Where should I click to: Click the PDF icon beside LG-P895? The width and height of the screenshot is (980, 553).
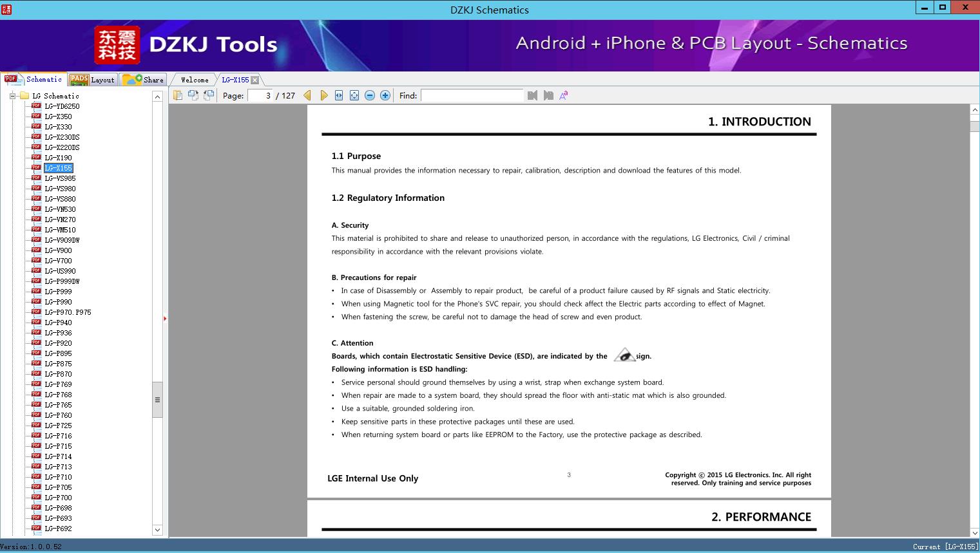(x=36, y=353)
